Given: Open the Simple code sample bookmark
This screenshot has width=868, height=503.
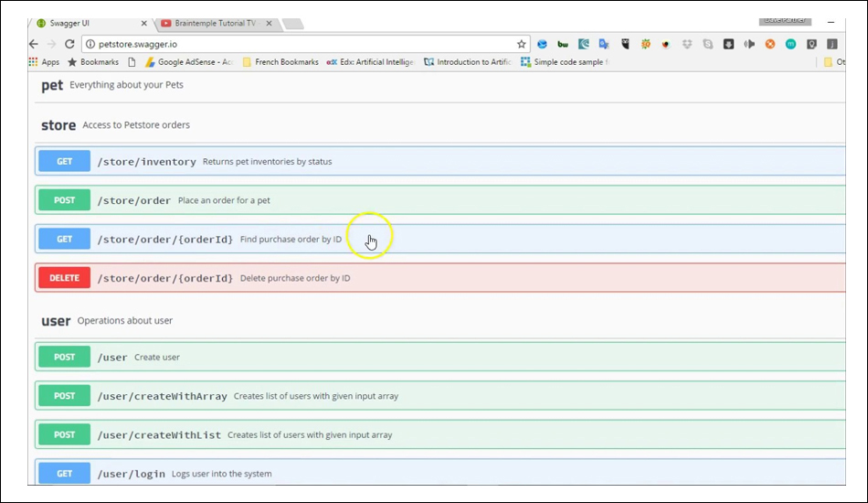Looking at the screenshot, I should coord(566,62).
